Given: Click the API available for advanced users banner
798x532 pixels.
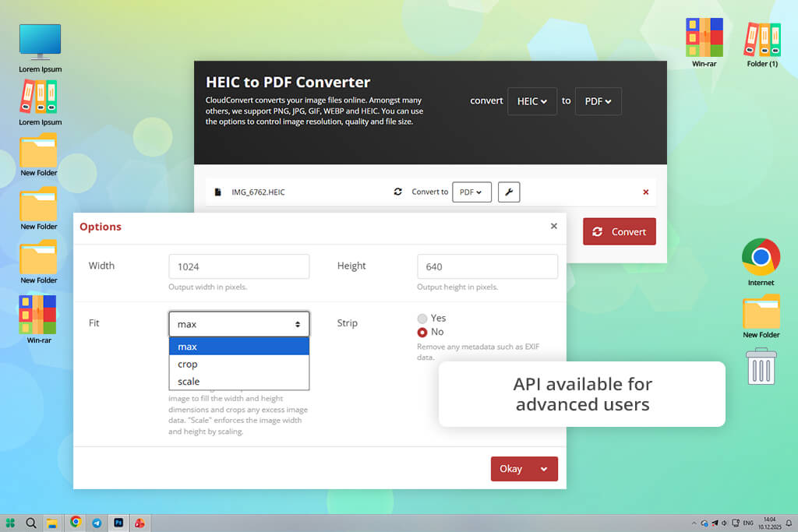Looking at the screenshot, I should pos(581,394).
